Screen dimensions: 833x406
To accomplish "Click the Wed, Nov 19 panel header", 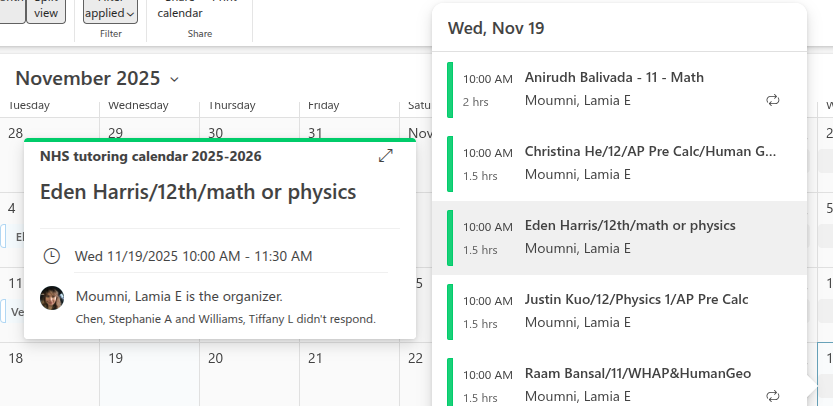I will [496, 28].
